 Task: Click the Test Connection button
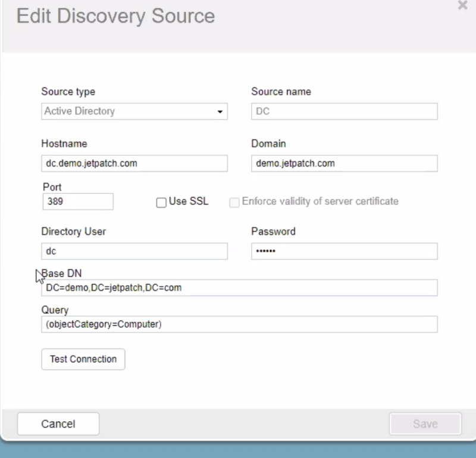tap(83, 359)
